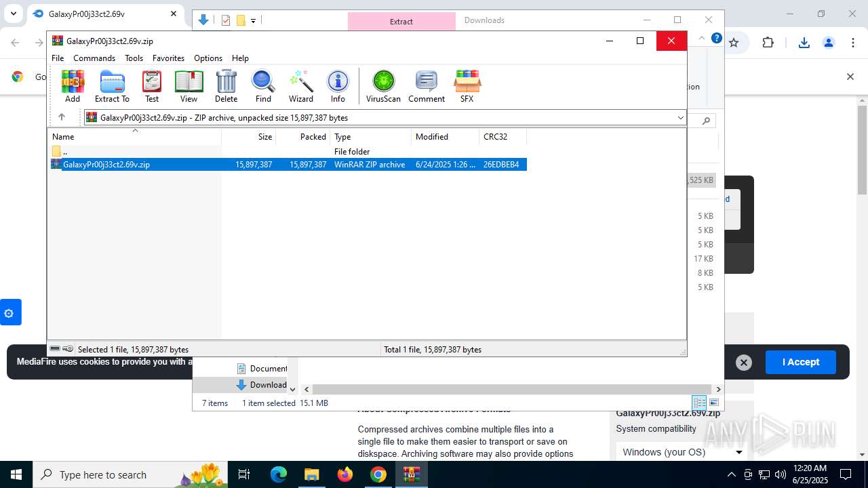Screen dimensions: 868x488
Task: Click the Add toolbar icon in WinRAR
Action: (x=73, y=86)
